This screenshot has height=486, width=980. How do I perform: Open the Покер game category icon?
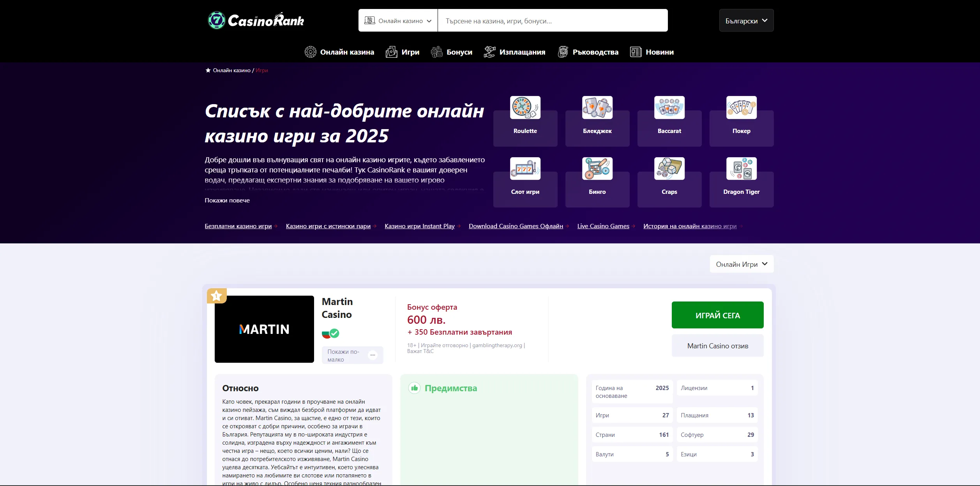click(x=741, y=108)
